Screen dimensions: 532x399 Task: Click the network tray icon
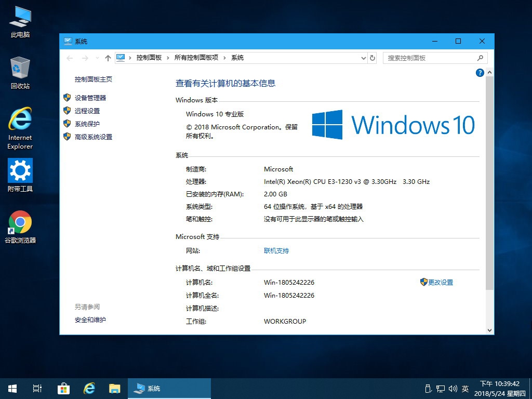click(x=441, y=389)
